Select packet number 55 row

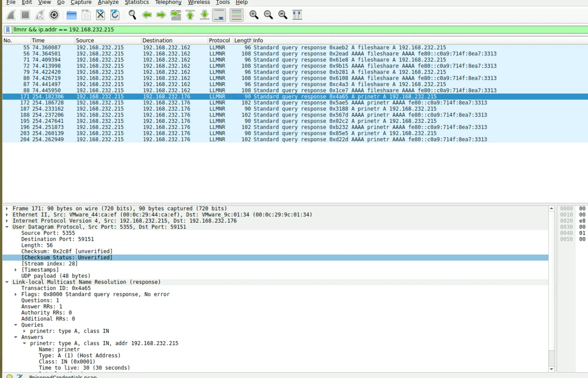(x=295, y=48)
